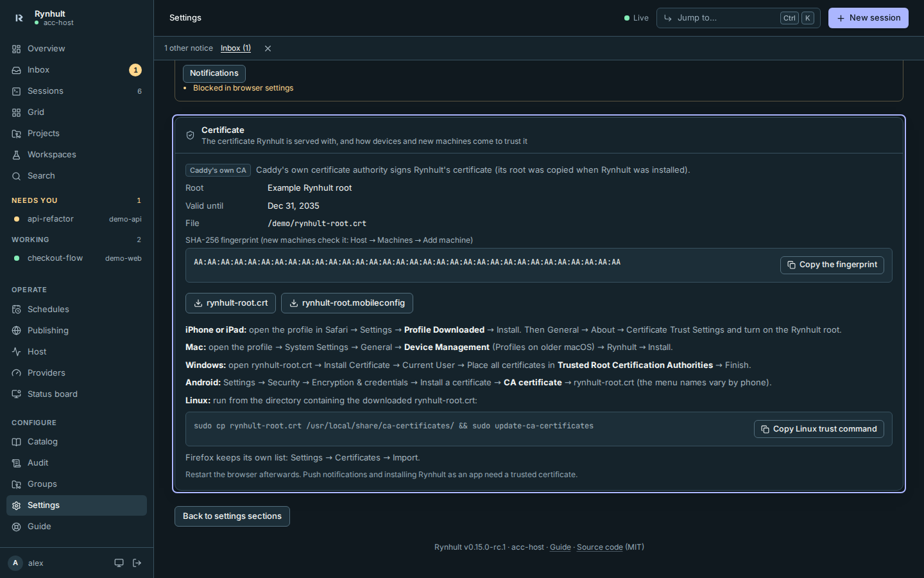Open Publishing via its globe icon
Viewport: 924px width, 578px height.
click(17, 331)
